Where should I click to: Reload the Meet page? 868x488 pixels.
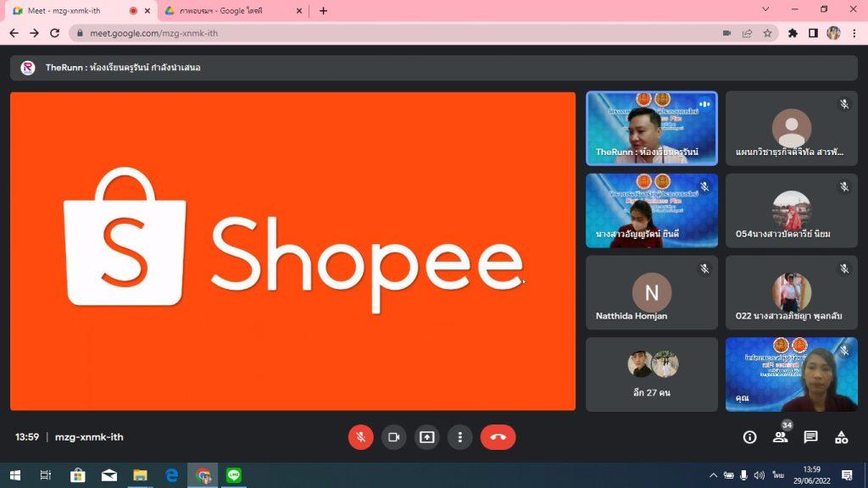coord(54,33)
